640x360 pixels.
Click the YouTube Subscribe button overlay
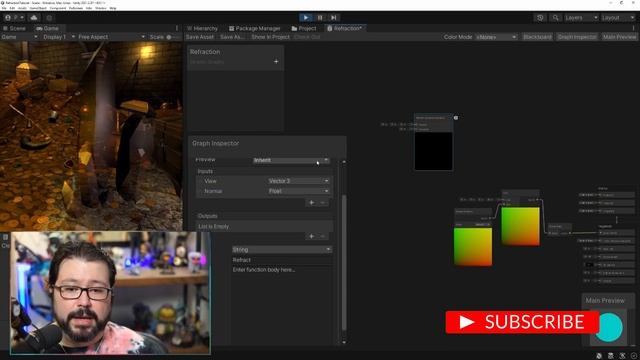[522, 322]
